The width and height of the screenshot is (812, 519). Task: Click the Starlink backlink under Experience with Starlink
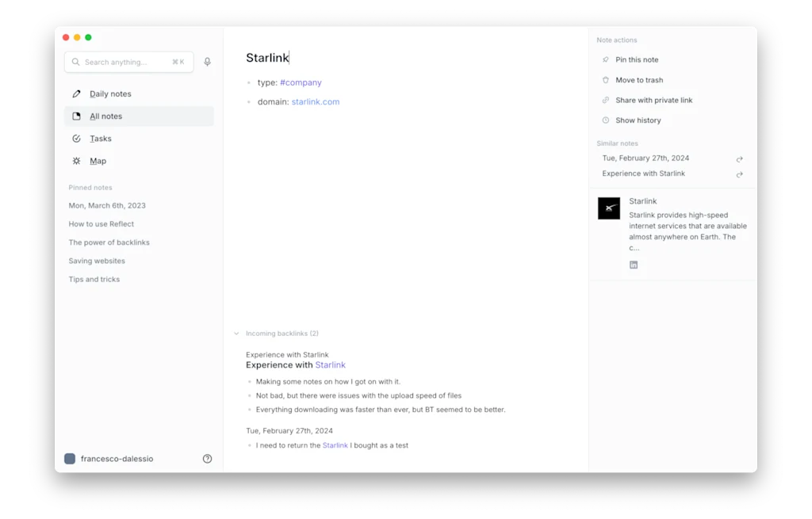(331, 364)
